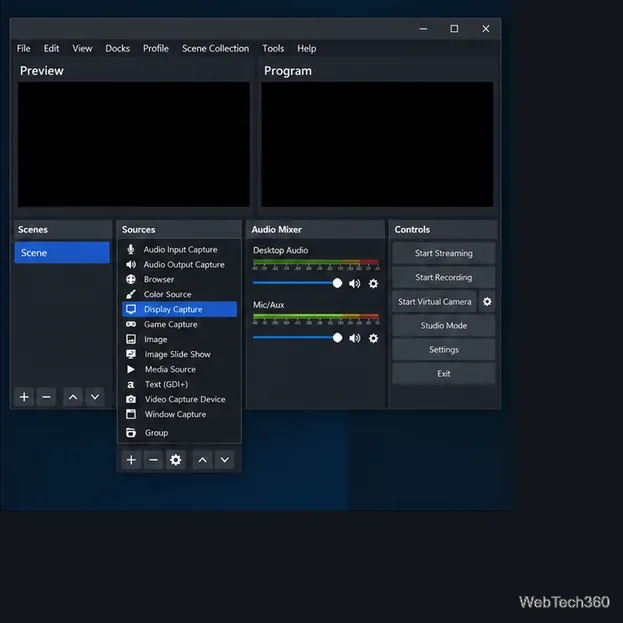The width and height of the screenshot is (623, 623).
Task: Choose Group entry in source list
Action: (180, 432)
